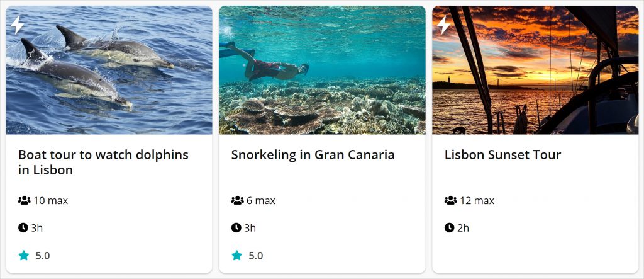Click star rating icon on Snorkeling card
The image size is (644, 279).
[236, 256]
